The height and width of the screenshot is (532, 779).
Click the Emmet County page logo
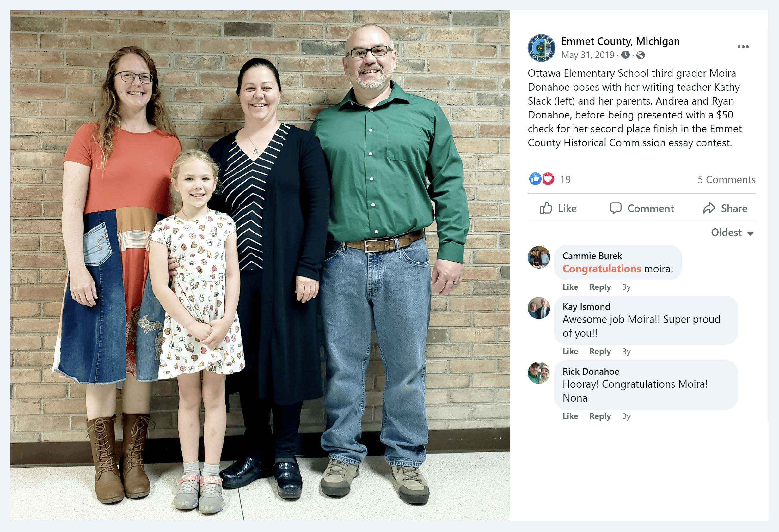pos(541,48)
